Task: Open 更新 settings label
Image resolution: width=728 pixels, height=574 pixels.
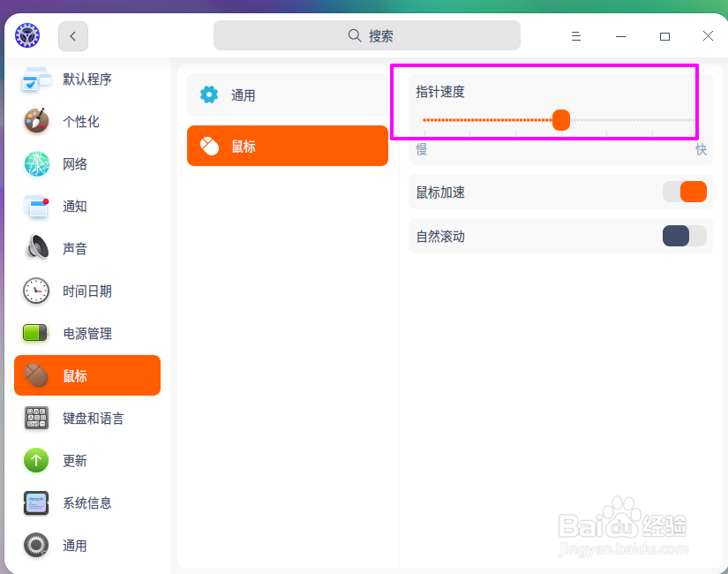Action: click(75, 461)
